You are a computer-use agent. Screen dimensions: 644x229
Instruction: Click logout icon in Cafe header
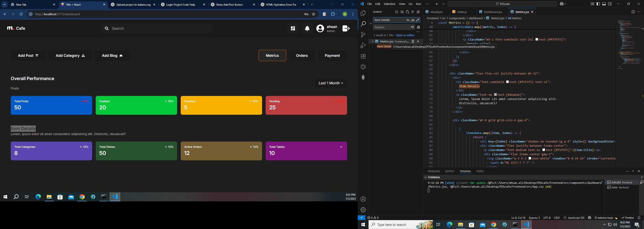click(x=346, y=28)
